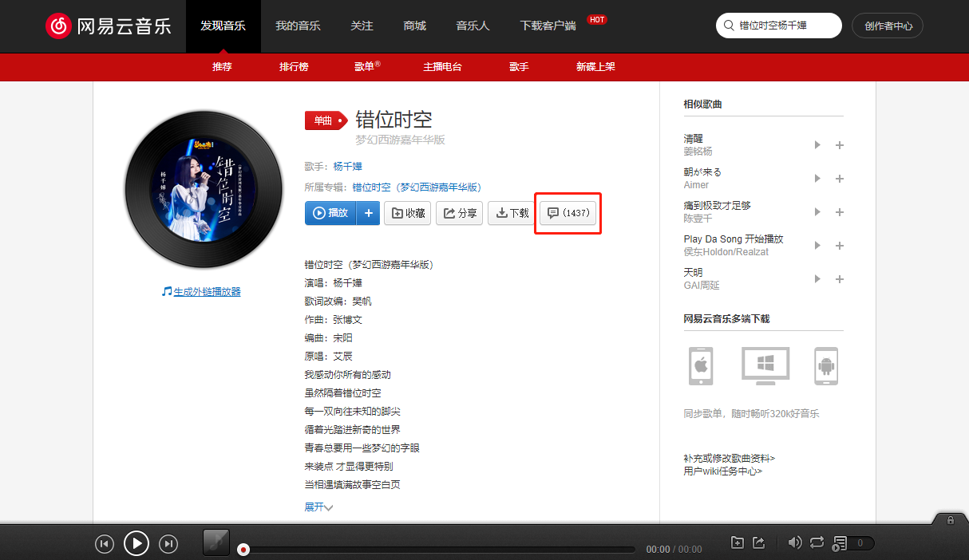Viewport: 969px width, 560px height.
Task: Select 歌手 in the red sub-navigation
Action: 519,67
